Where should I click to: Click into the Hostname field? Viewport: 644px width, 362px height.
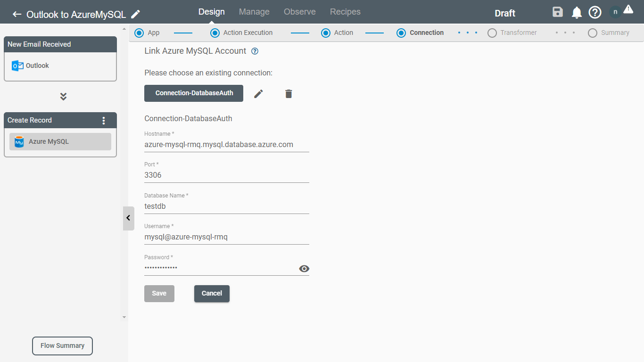(227, 145)
